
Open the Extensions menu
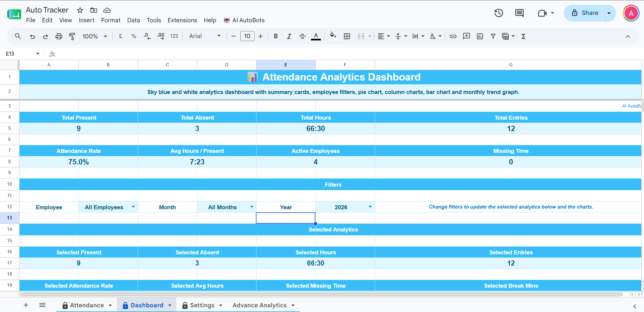pyautogui.click(x=182, y=20)
